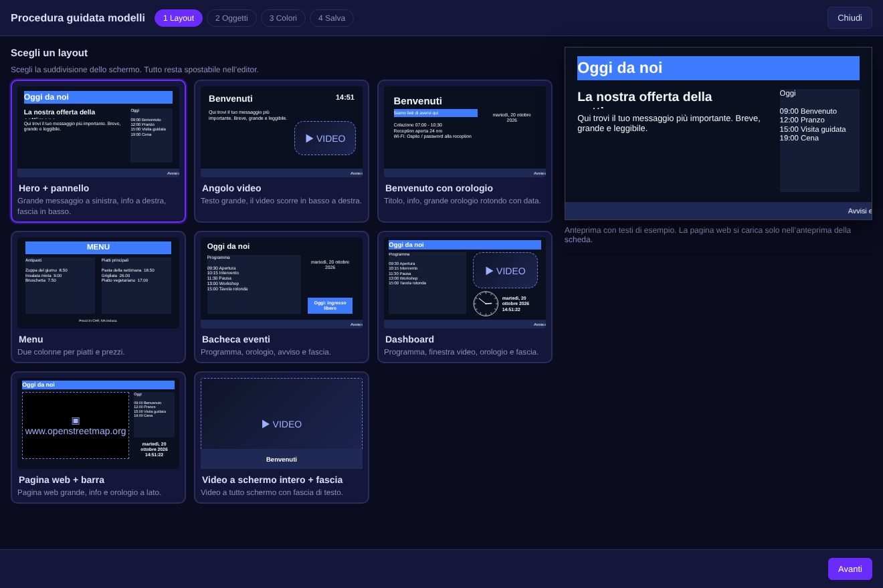
Task: Choose the Angolo video layout card
Action: point(282,151)
